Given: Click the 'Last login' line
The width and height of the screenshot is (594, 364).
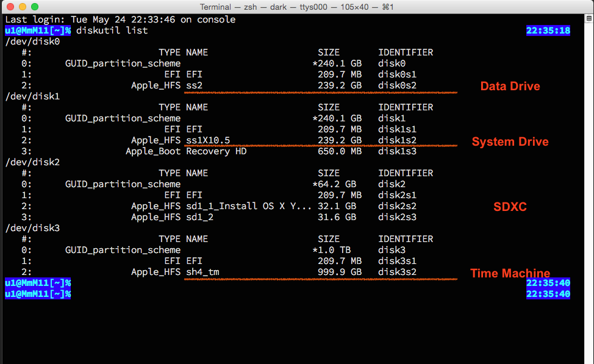Looking at the screenshot, I should (121, 20).
